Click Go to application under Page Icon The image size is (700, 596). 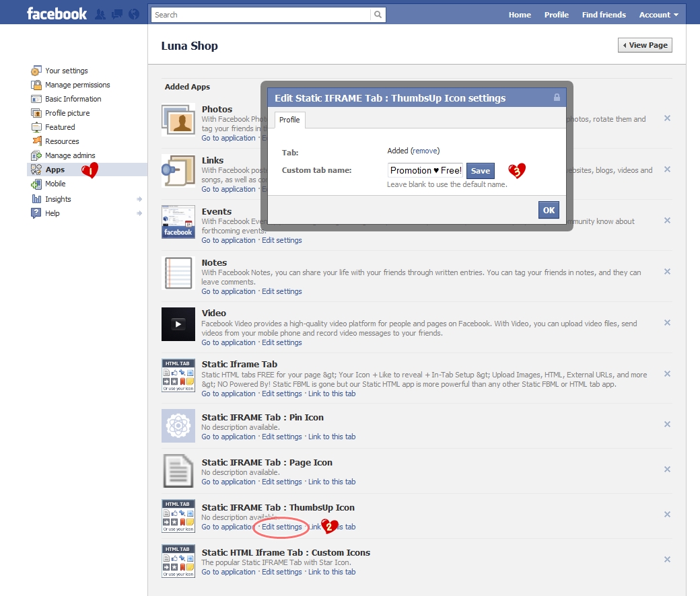[228, 482]
